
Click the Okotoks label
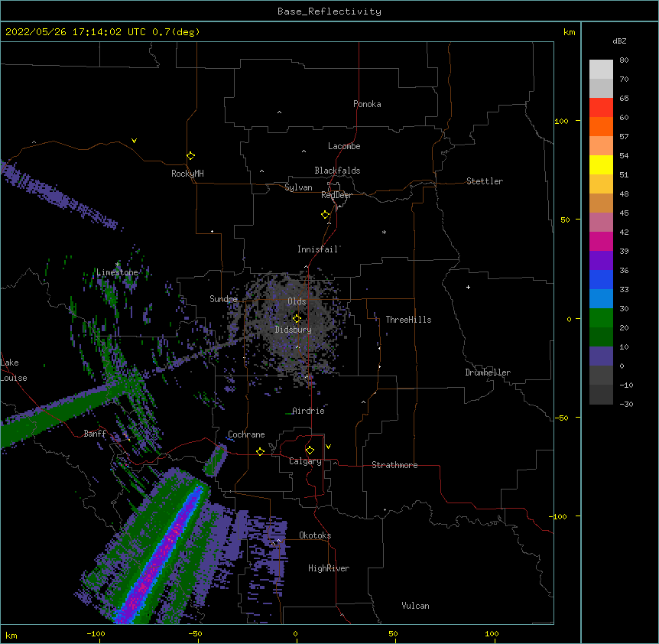315,535
